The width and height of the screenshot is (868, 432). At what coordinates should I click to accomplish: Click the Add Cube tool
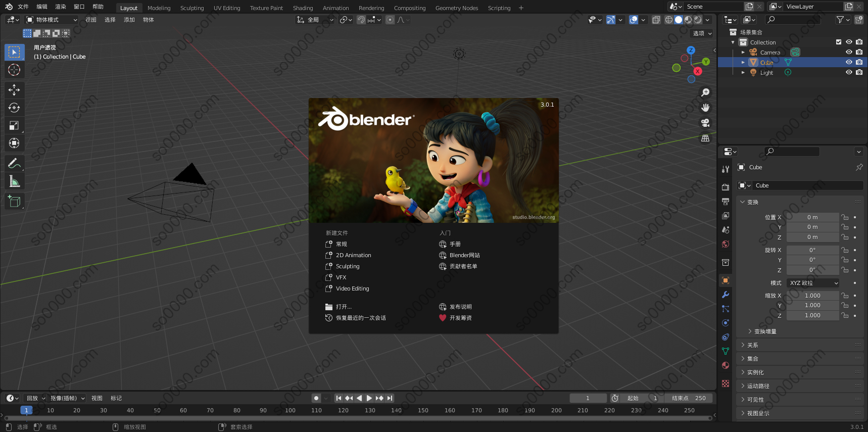point(14,201)
